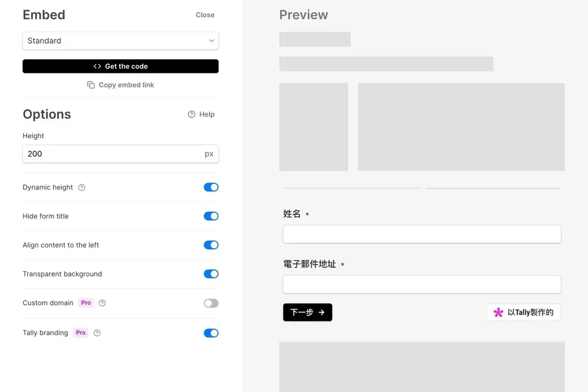The image size is (588, 392).
Task: Click the Dynamic height label text
Action: coord(48,187)
